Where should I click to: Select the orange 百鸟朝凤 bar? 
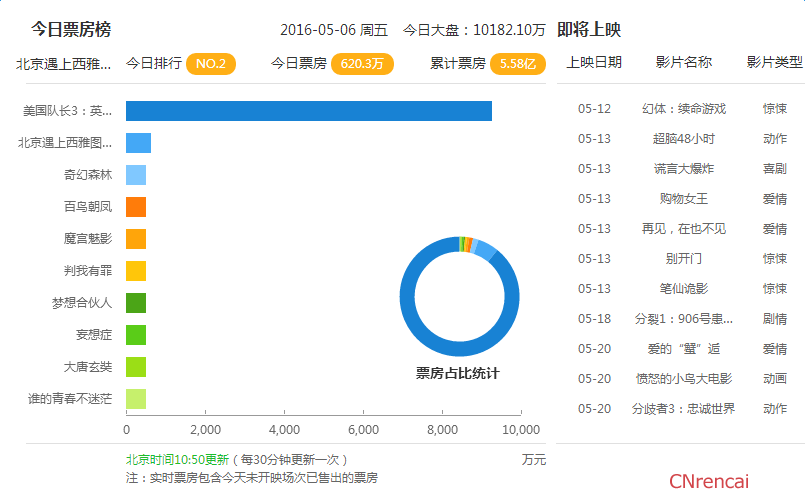(136, 207)
